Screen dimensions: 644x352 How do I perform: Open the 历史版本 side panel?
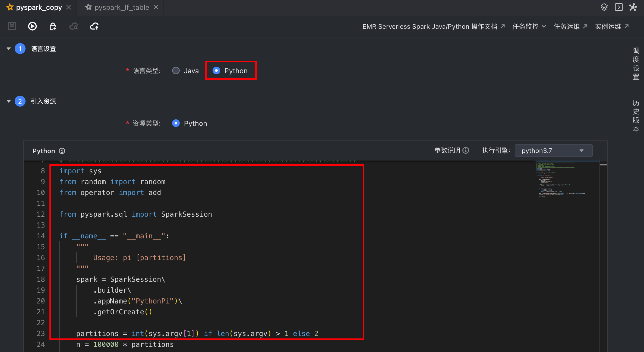pos(636,116)
